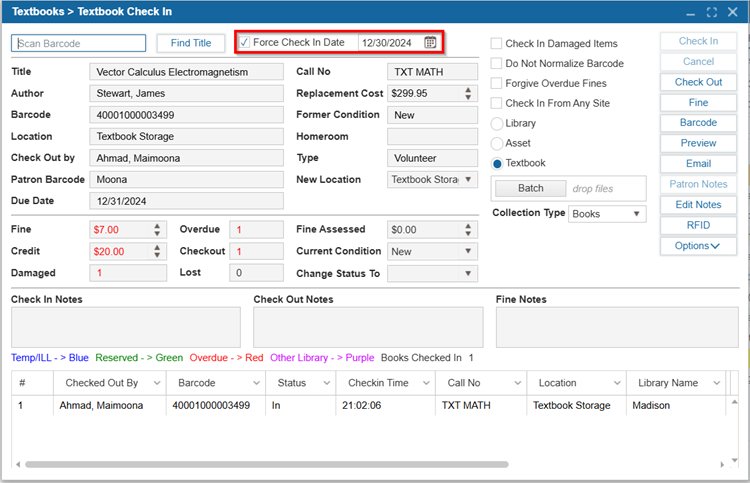Choose the Textbook radio button
750x483 pixels.
[x=497, y=164]
